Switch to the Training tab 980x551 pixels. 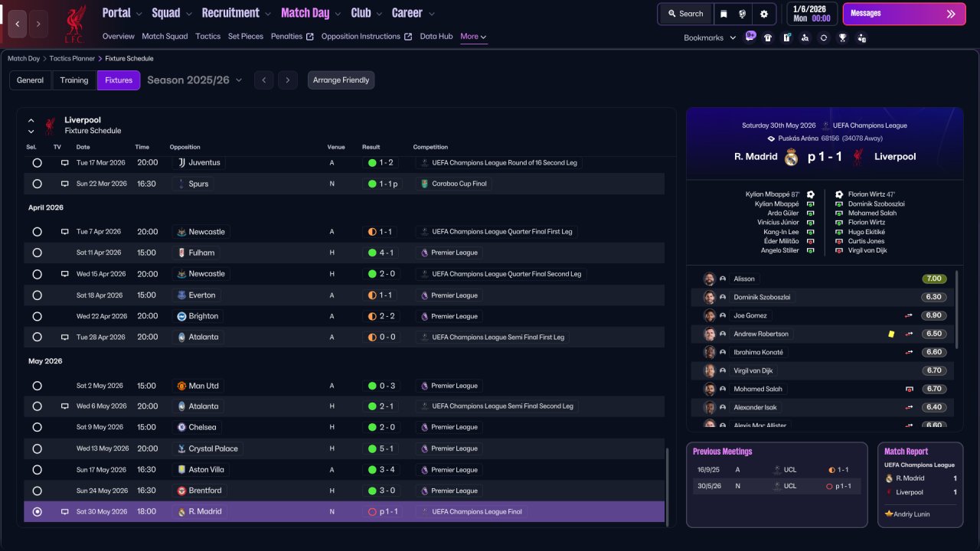pos(74,80)
